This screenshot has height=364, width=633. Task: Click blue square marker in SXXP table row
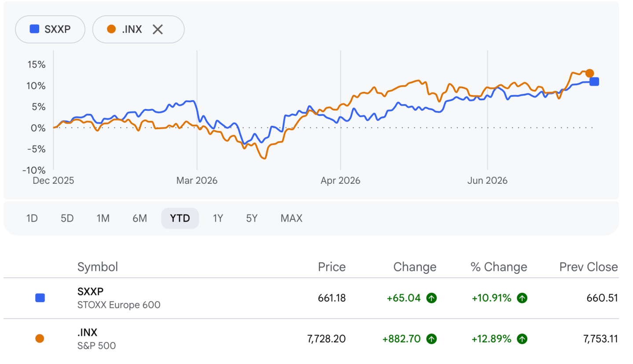click(40, 298)
